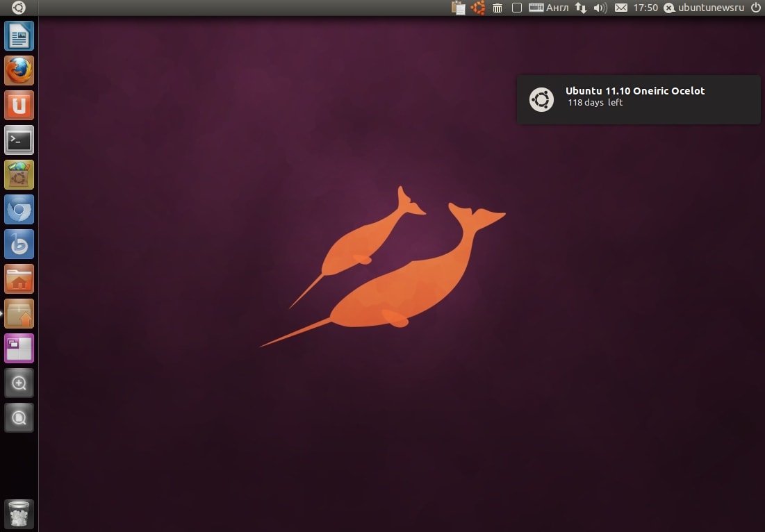Screen dimensions: 765x532
Task: Open Banshee media player
Action: pos(19,244)
